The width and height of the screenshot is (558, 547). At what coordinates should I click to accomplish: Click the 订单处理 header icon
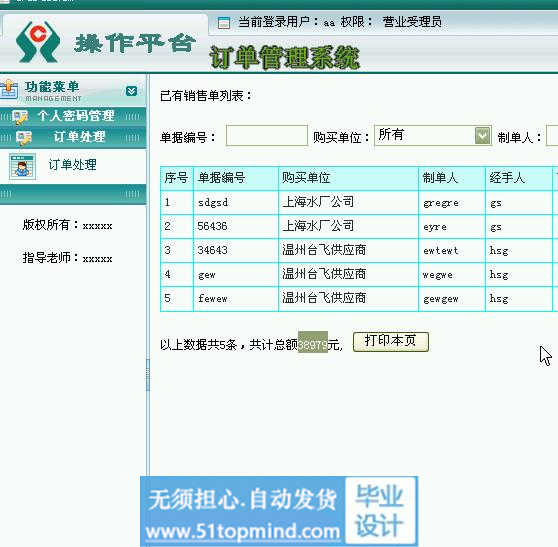click(x=23, y=138)
